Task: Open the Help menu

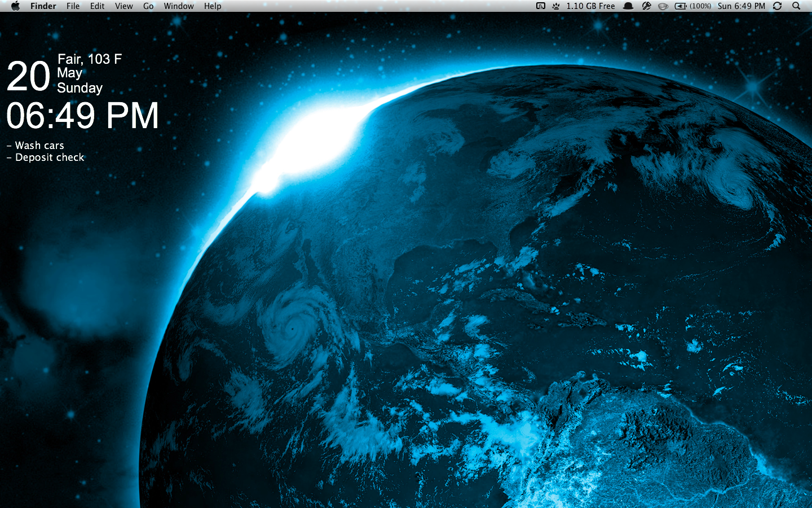Action: [213, 6]
